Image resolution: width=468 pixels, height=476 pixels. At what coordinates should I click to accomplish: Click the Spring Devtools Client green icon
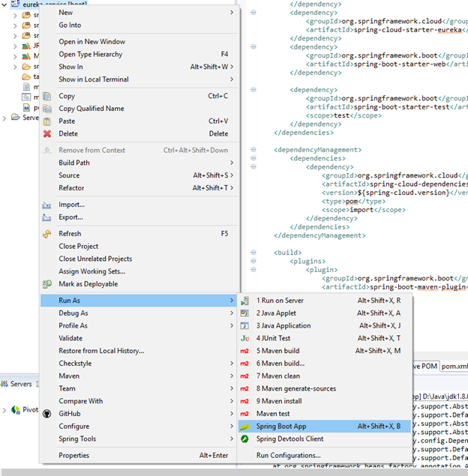244,439
